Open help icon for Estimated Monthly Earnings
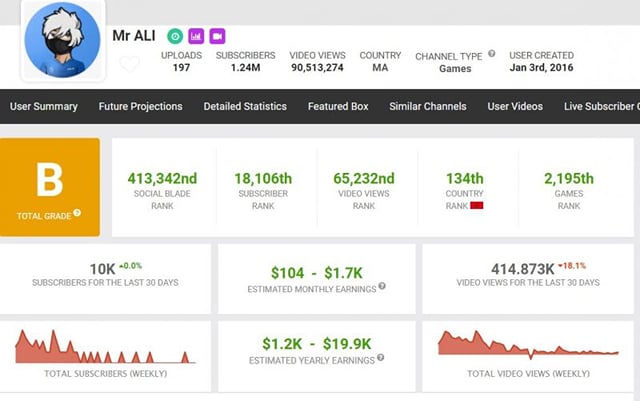The image size is (640, 401). 382,286
